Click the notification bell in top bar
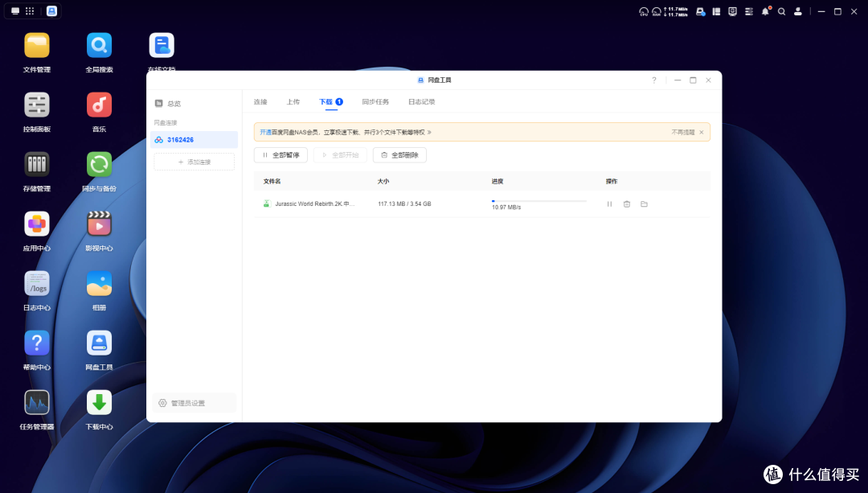This screenshot has height=493, width=868. (765, 11)
